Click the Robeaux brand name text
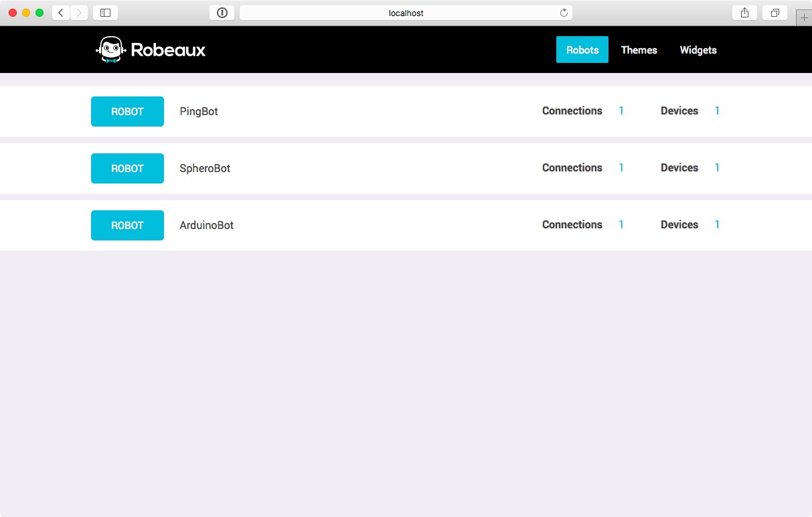The width and height of the screenshot is (812, 517). coord(168,50)
